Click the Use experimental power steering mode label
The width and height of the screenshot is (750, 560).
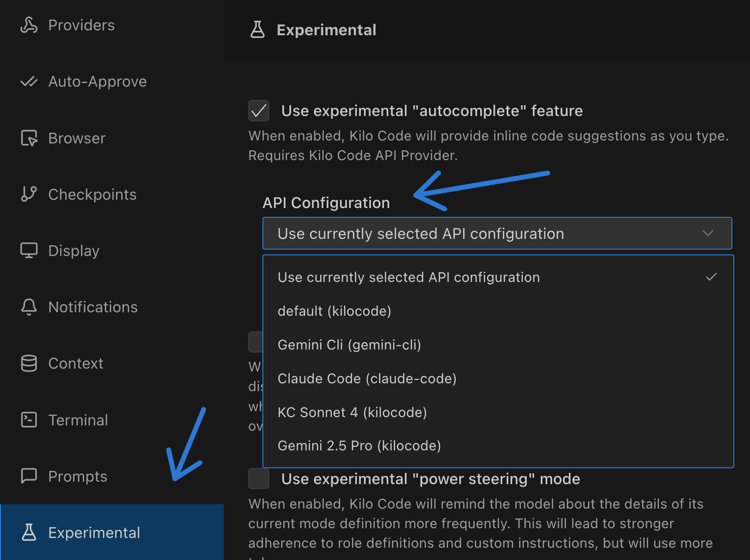click(x=431, y=479)
